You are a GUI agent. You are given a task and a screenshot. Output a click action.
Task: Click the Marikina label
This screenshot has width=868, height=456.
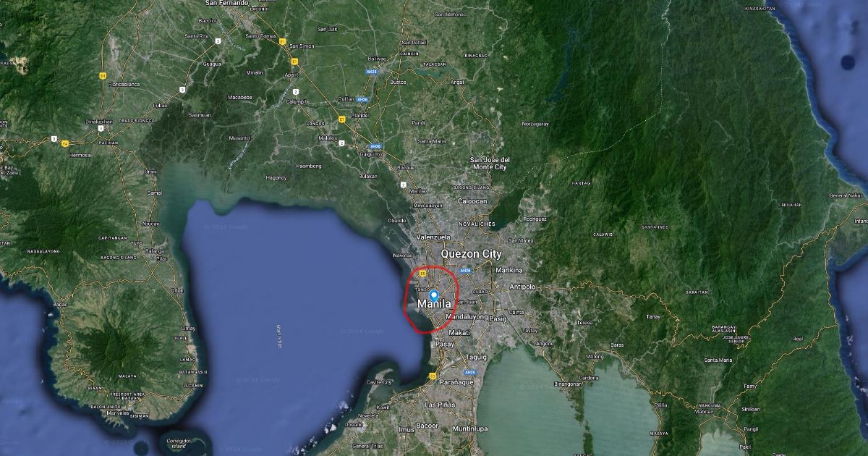[509, 270]
